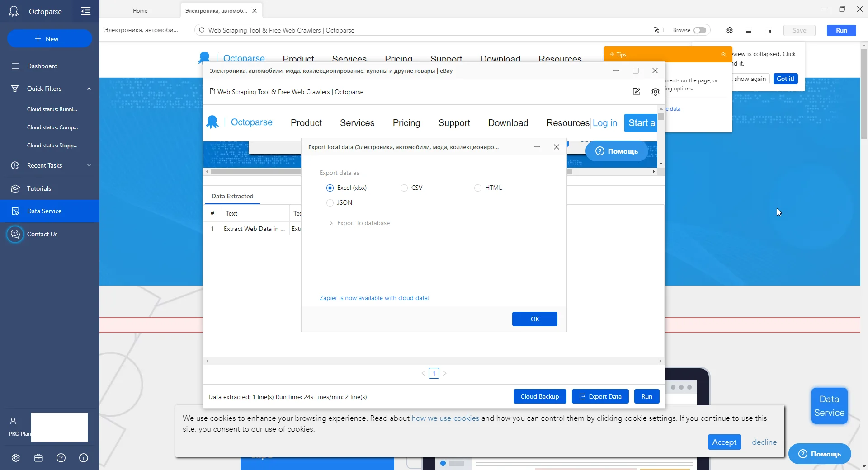868x470 pixels.
Task: Open help question mark at sidebar bottom
Action: click(x=61, y=458)
